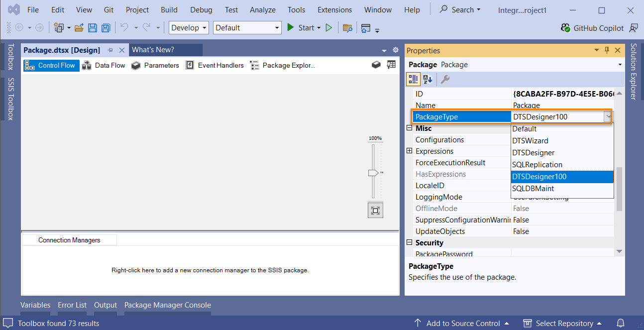
Task: Open the File menu
Action: (x=33, y=10)
